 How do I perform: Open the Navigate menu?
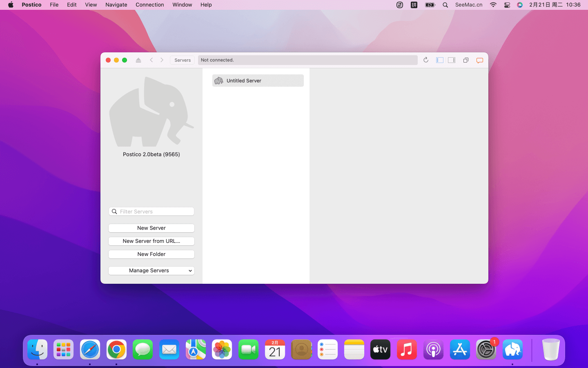point(116,5)
